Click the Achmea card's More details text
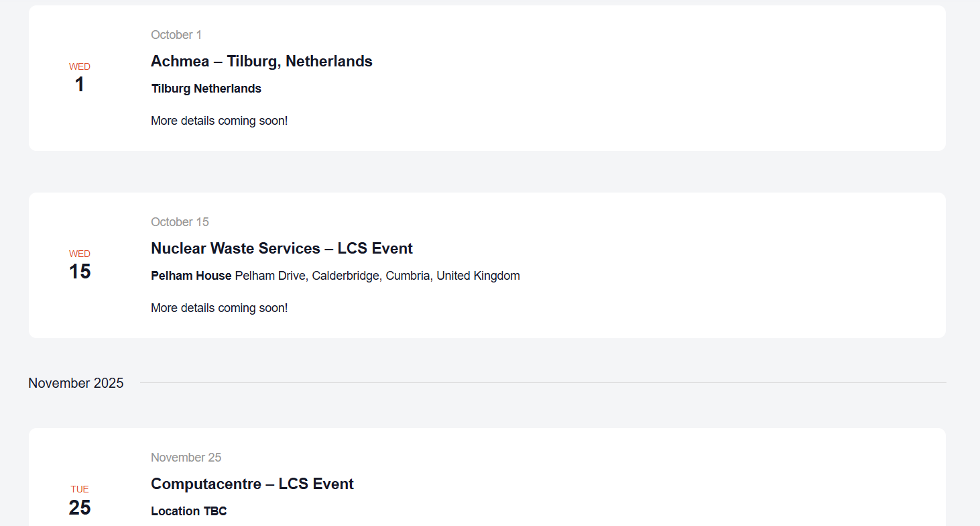Screen dimensions: 980x526 pos(219,121)
